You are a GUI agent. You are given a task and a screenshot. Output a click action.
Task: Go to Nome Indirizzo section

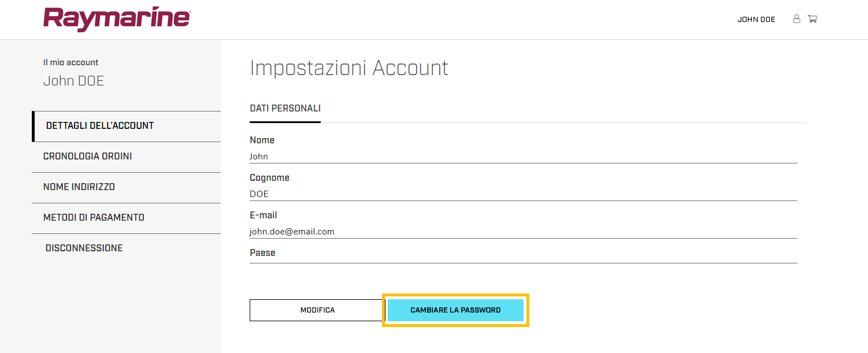79,187
